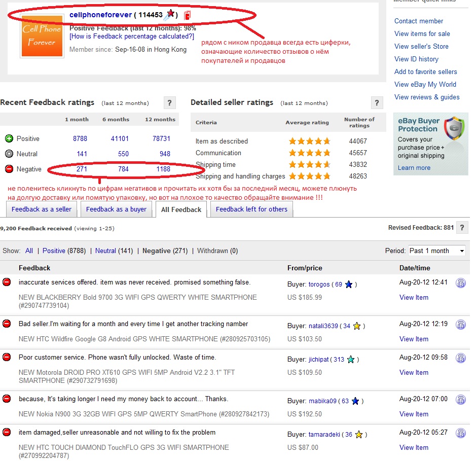476x461 pixels.
Task: Click 6 months positive count 41101
Action: 120,139
